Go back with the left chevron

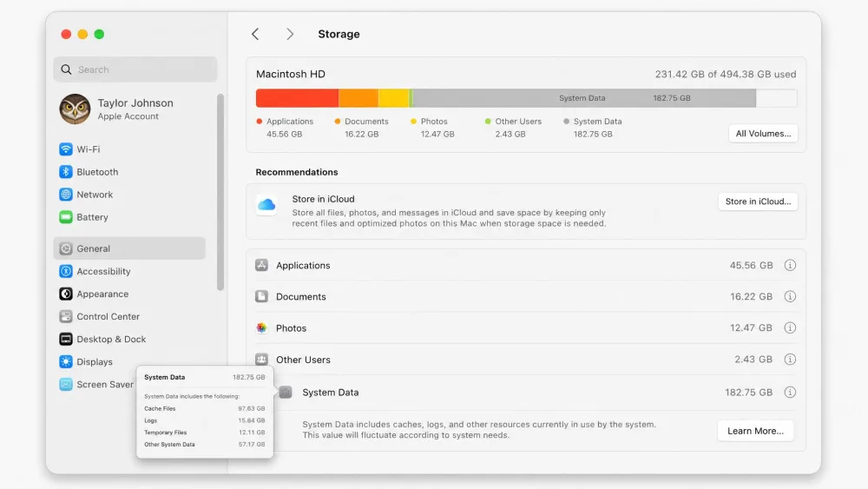click(x=255, y=34)
